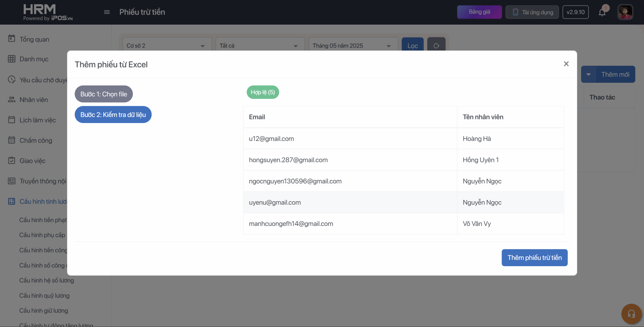Viewport: 644px width, 327px height.
Task: Go to Bước 1: Chọn file
Action: point(104,94)
